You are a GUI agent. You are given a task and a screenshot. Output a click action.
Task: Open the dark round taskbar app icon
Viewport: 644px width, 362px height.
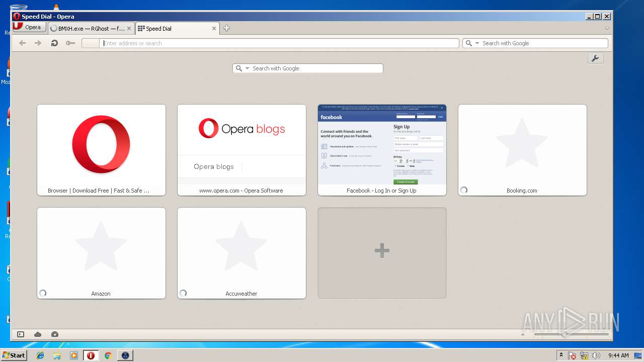(x=125, y=355)
